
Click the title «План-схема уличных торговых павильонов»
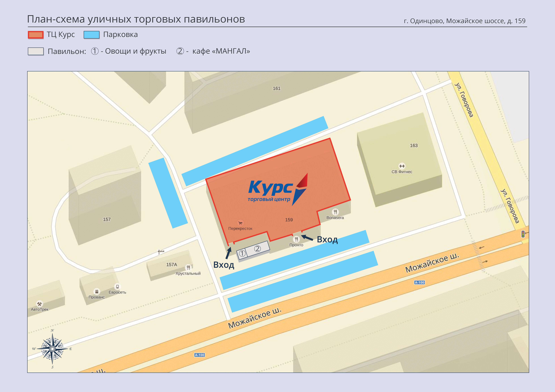point(136,19)
